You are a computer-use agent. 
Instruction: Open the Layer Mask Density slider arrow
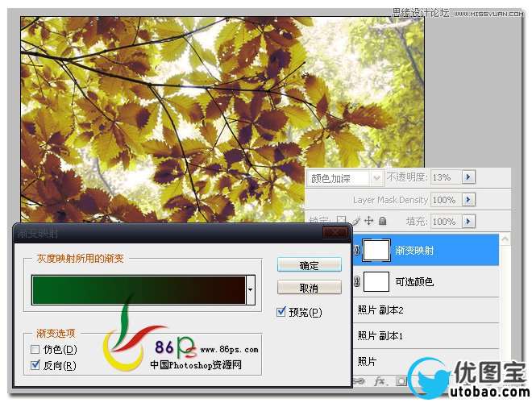tap(468, 199)
